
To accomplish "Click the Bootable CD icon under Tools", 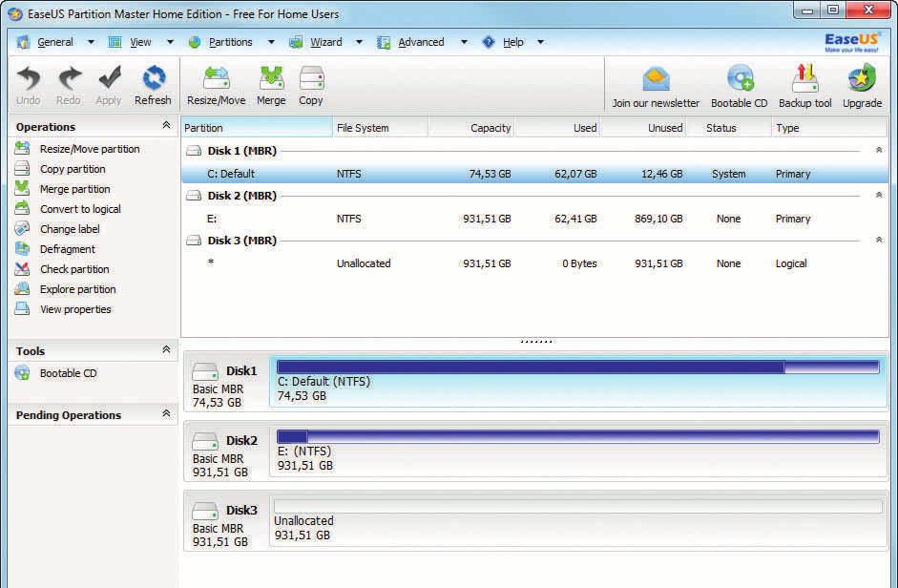I will pos(22,373).
